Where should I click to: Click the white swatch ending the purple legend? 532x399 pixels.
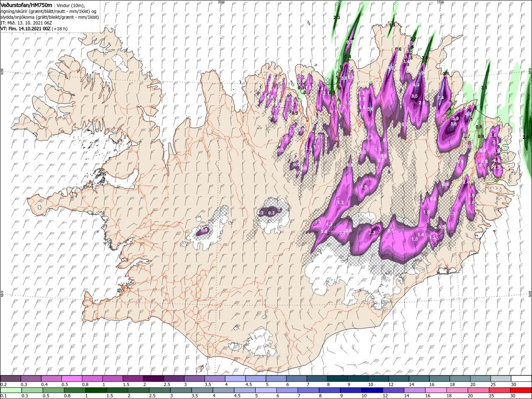[522, 379]
